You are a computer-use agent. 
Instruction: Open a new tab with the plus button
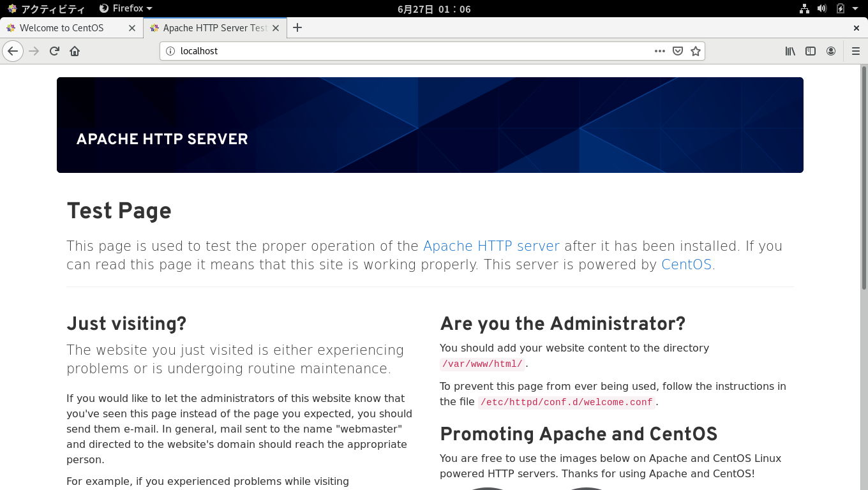coord(297,27)
